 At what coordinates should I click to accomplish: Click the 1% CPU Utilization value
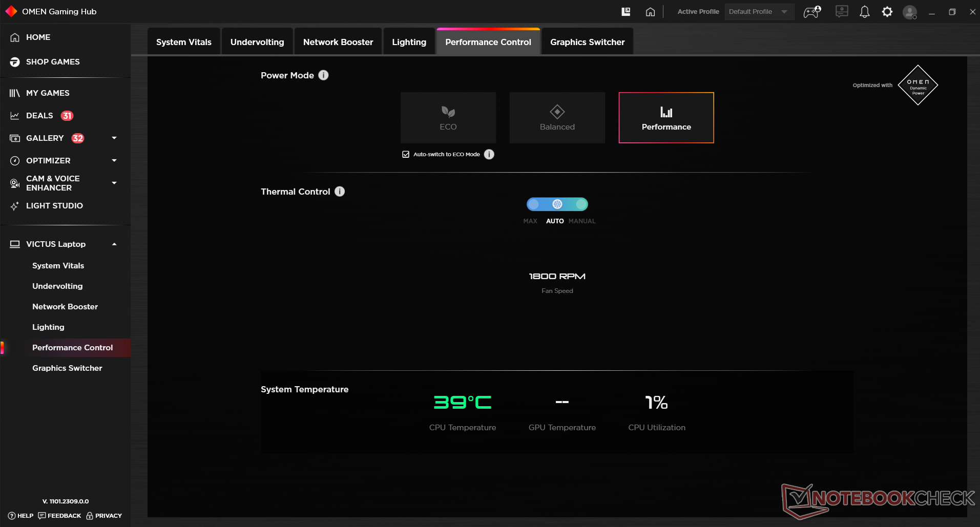pyautogui.click(x=656, y=403)
